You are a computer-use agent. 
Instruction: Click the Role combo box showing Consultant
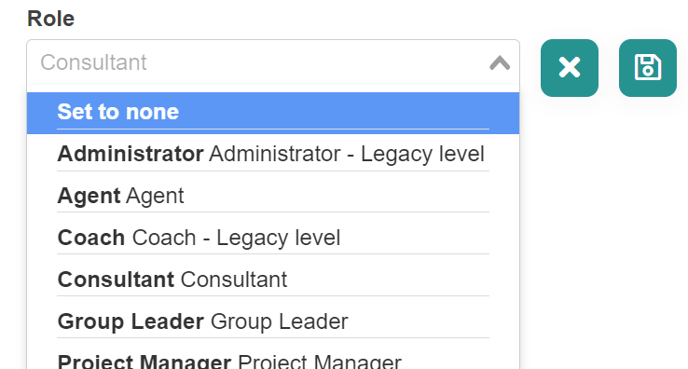[273, 63]
